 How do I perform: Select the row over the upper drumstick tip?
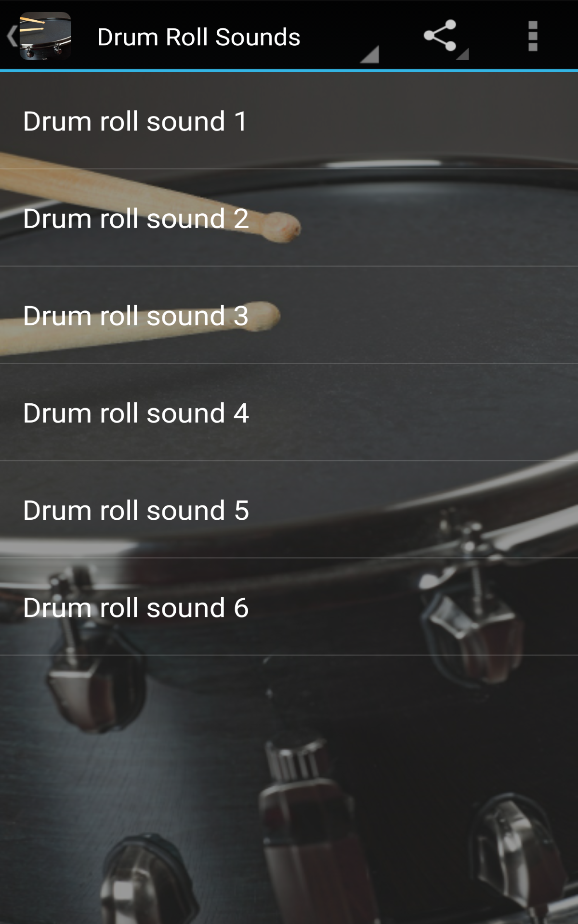[289, 218]
